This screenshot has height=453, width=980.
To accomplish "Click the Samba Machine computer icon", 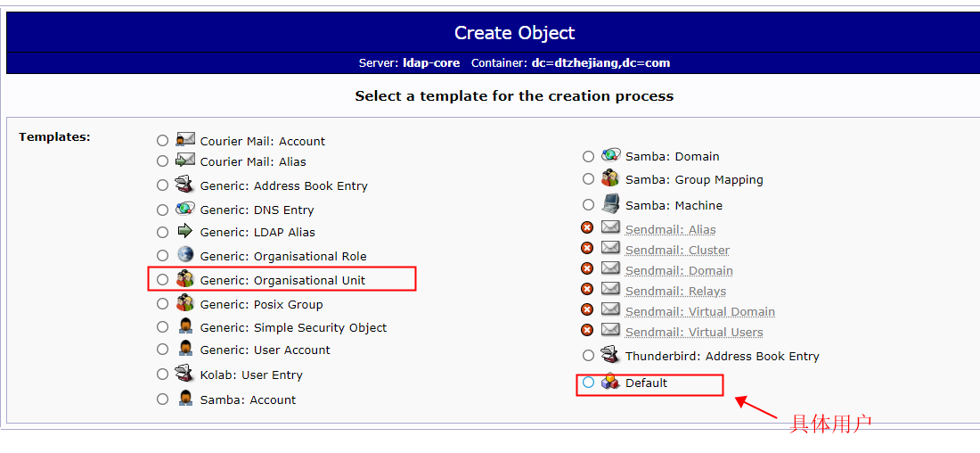I will pyautogui.click(x=610, y=204).
